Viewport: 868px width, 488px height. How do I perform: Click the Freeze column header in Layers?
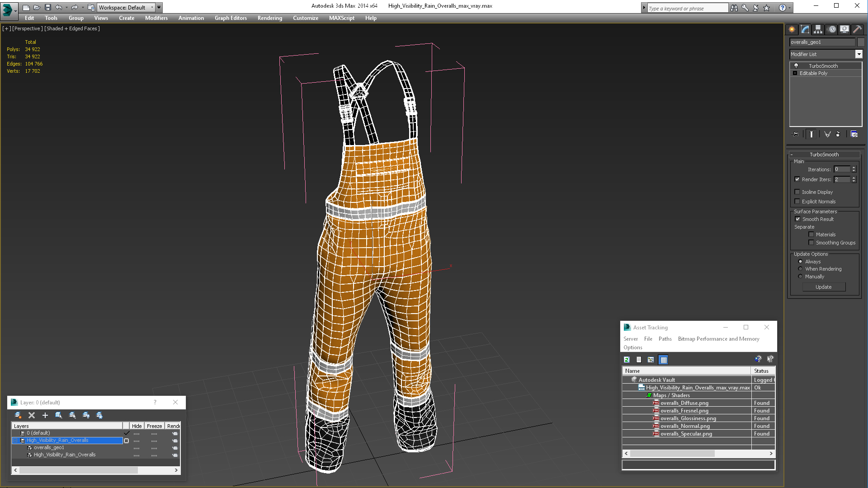(154, 426)
